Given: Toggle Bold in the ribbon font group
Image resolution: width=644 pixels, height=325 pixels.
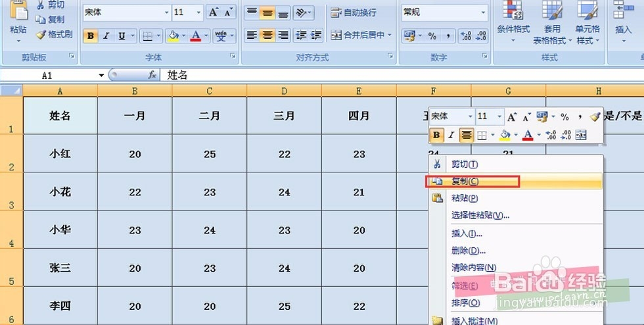Looking at the screenshot, I should click(x=91, y=36).
